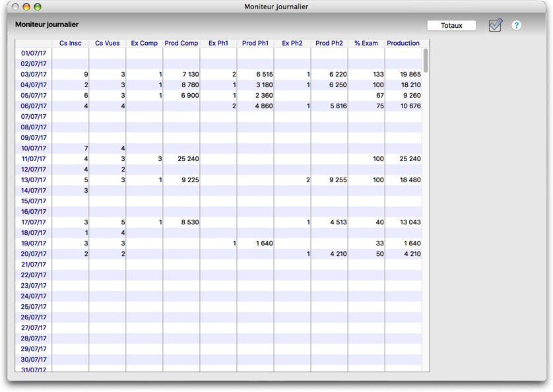Click the Prod Comp value 7 130
The height and width of the screenshot is (392, 553).
pos(191,75)
